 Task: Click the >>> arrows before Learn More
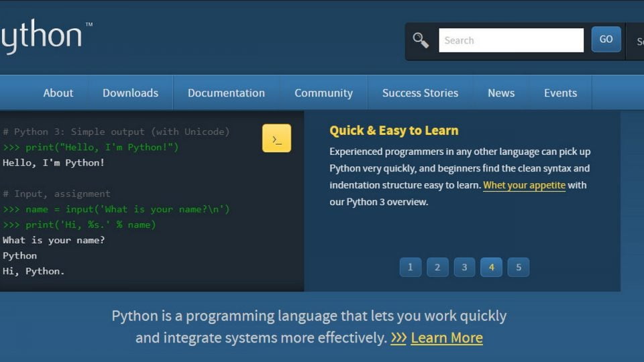tap(398, 338)
